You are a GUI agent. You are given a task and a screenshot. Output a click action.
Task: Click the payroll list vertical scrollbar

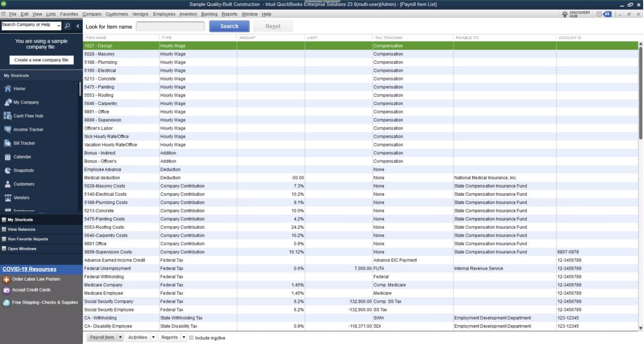[x=641, y=94]
